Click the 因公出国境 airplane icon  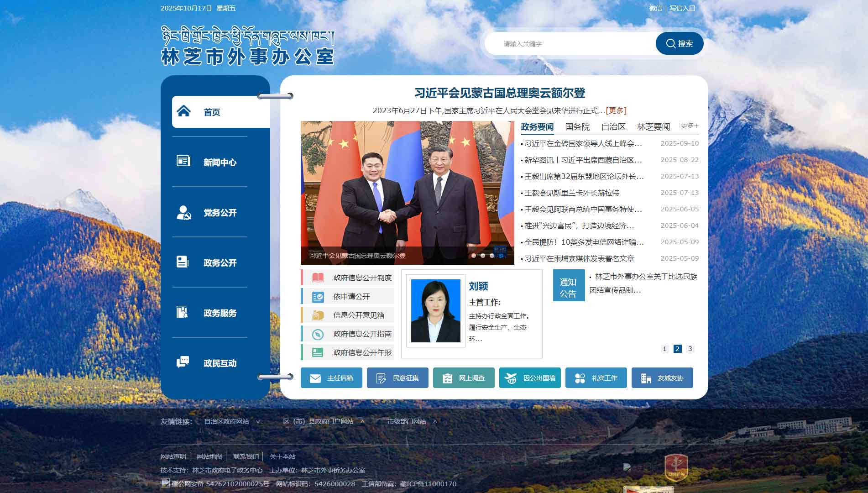point(511,378)
